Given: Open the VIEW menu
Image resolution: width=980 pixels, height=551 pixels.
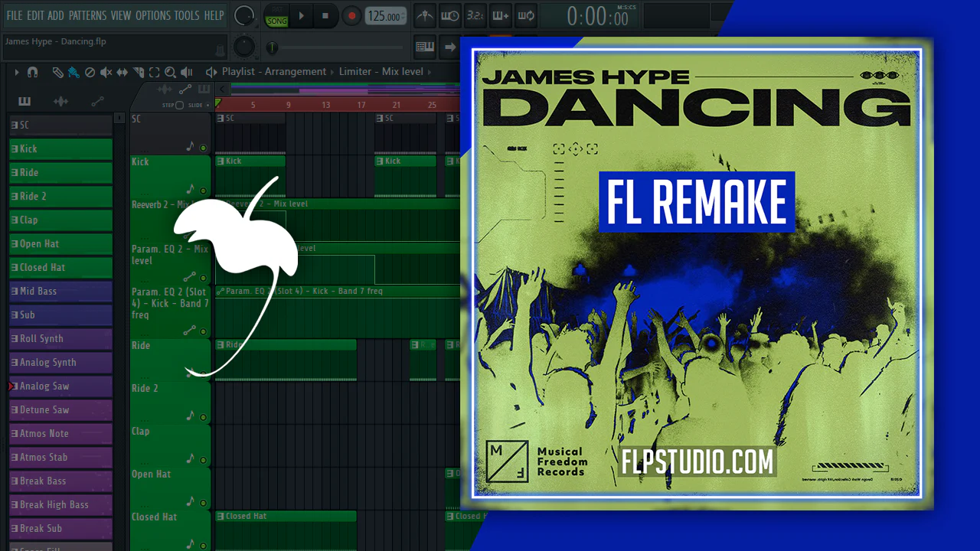Looking at the screenshot, I should click(x=121, y=15).
